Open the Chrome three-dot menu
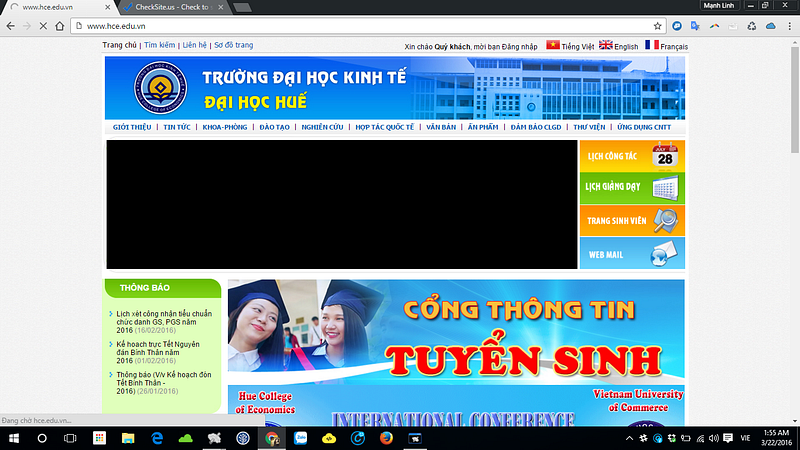 (790, 26)
